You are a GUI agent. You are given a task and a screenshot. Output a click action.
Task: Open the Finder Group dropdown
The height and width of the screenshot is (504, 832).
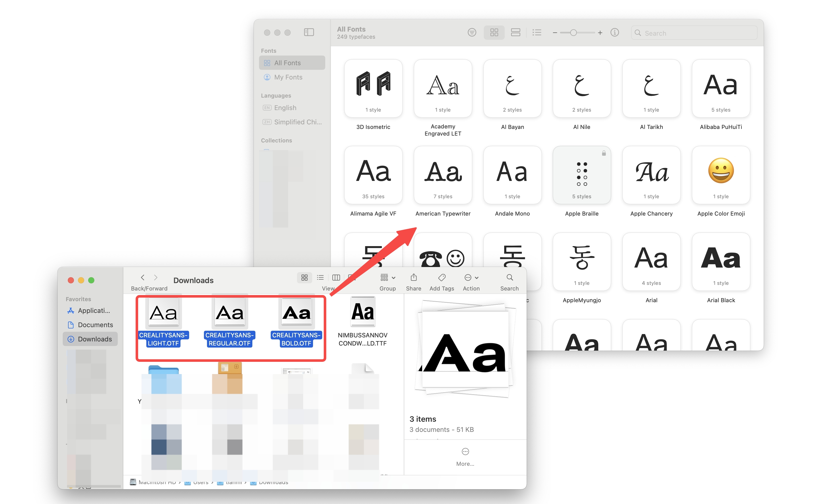[x=388, y=277]
